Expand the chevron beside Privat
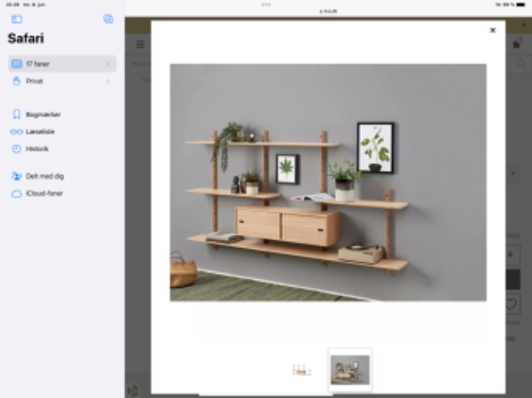 tap(108, 81)
